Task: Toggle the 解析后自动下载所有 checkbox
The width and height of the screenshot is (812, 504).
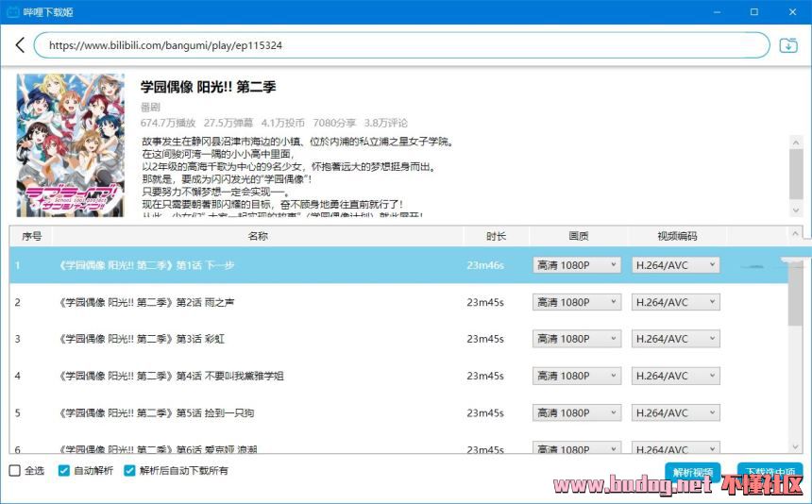Action: pyautogui.click(x=130, y=470)
